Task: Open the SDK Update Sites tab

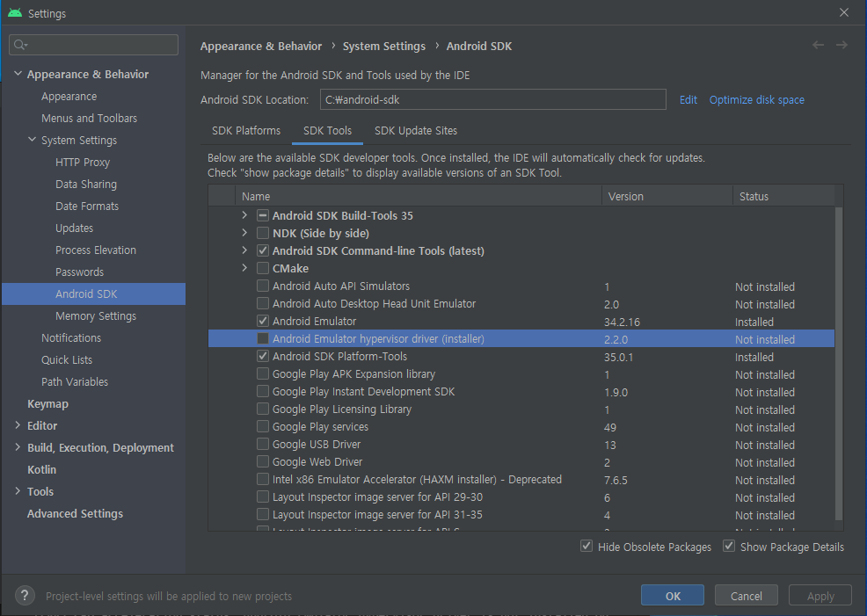Action: [x=416, y=131]
